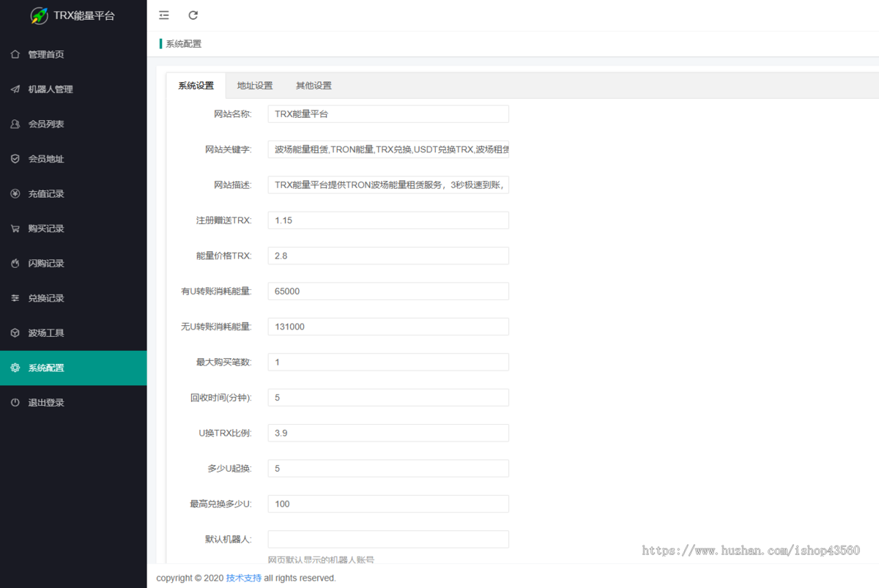Click the home icon beside 管理首页
Viewport: 879px width, 588px height.
[x=15, y=54]
